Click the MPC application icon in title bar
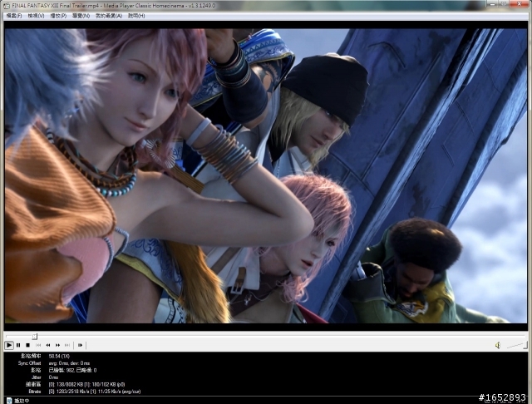The width and height of the screenshot is (532, 404). [x=7, y=6]
